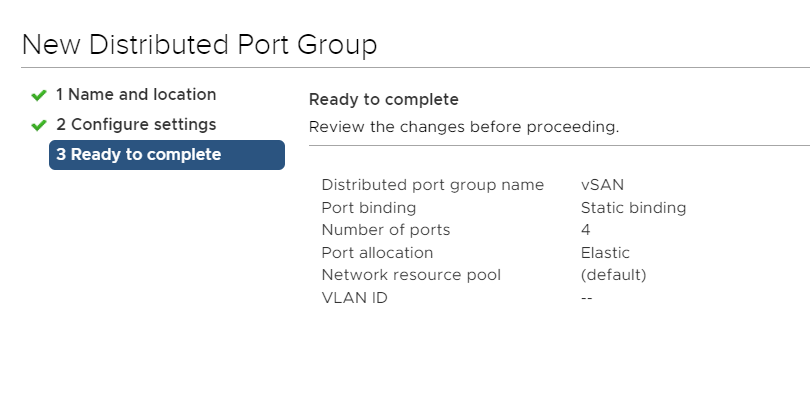The image size is (810, 399).
Task: Click the New Distributed Port Group title
Action: pyautogui.click(x=199, y=44)
